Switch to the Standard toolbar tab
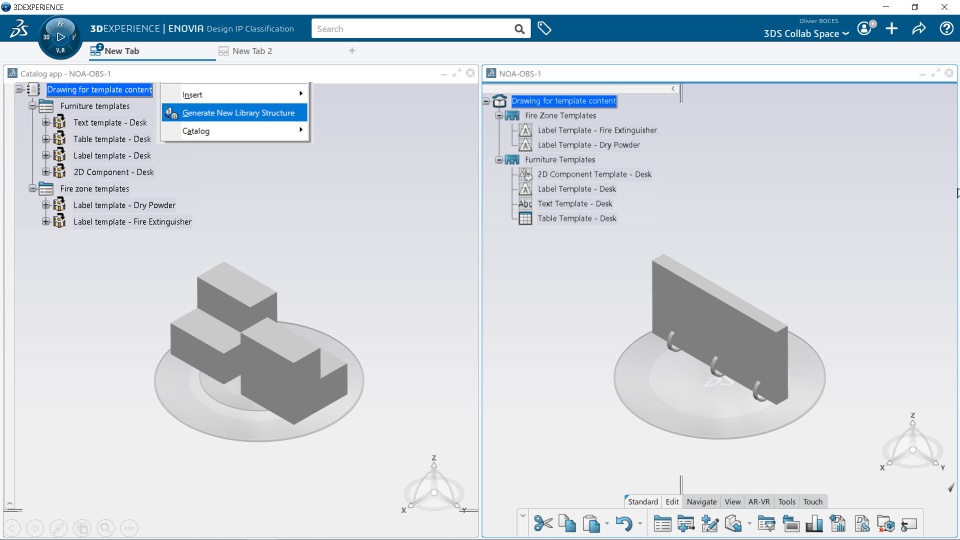Image resolution: width=960 pixels, height=540 pixels. tap(642, 501)
